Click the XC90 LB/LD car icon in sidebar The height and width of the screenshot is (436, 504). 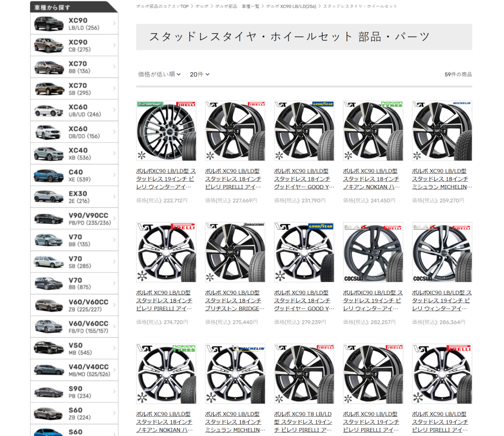click(x=49, y=24)
